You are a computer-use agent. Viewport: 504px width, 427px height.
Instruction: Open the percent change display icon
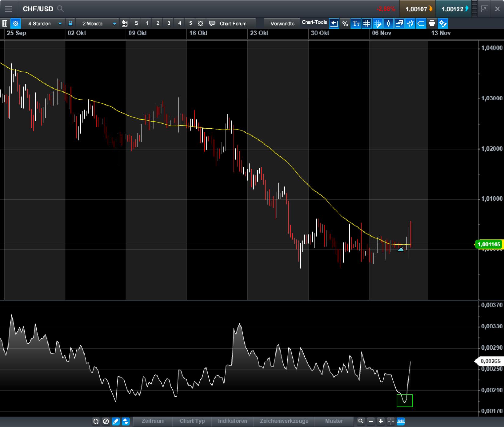click(x=345, y=23)
